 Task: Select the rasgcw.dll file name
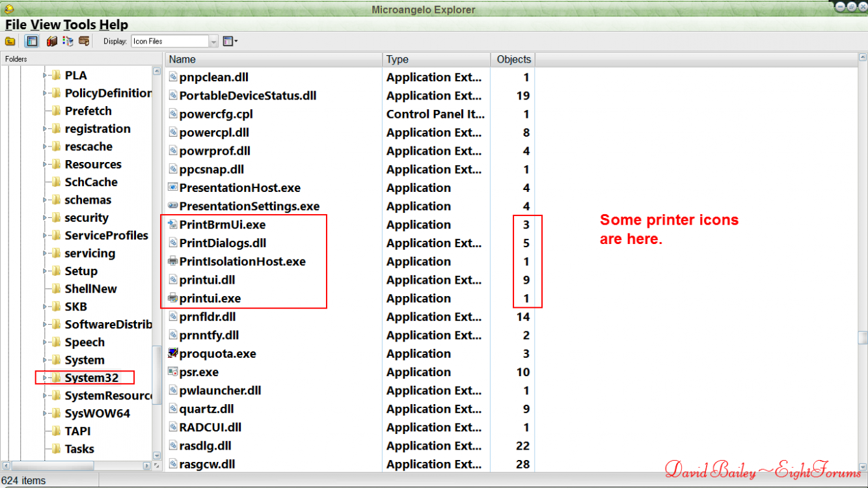click(x=208, y=464)
